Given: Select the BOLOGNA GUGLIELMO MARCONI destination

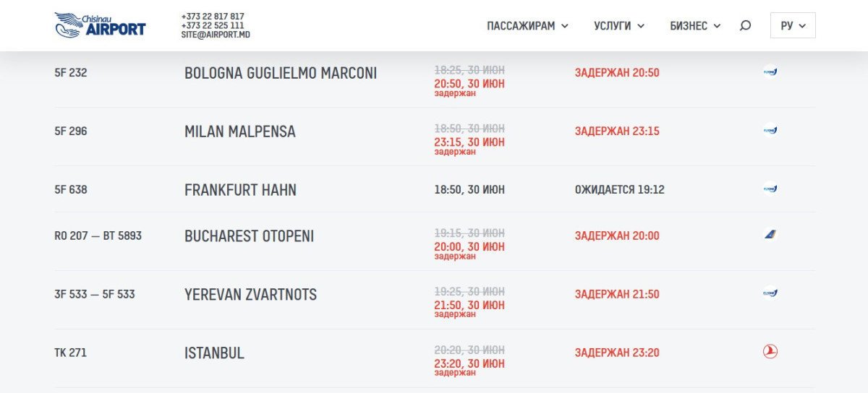Looking at the screenshot, I should pyautogui.click(x=281, y=73).
